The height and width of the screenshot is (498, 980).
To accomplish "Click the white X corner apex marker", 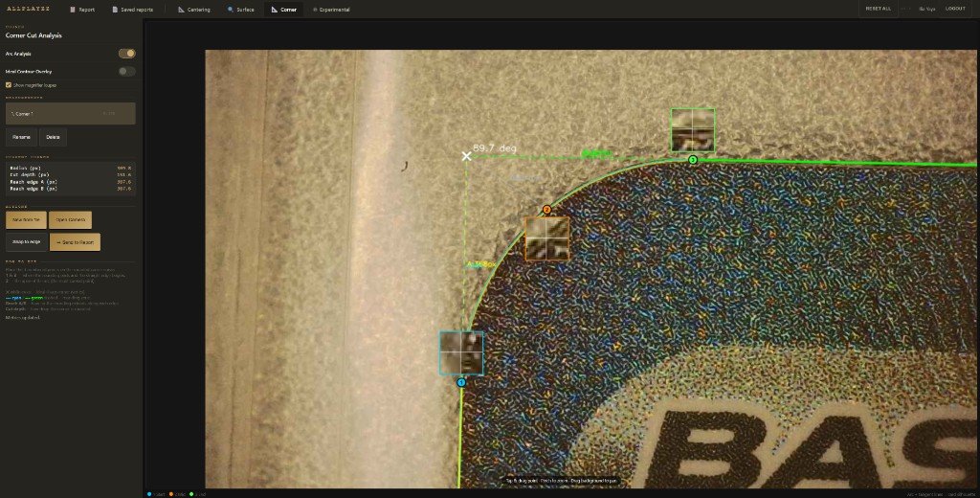I will 467,155.
